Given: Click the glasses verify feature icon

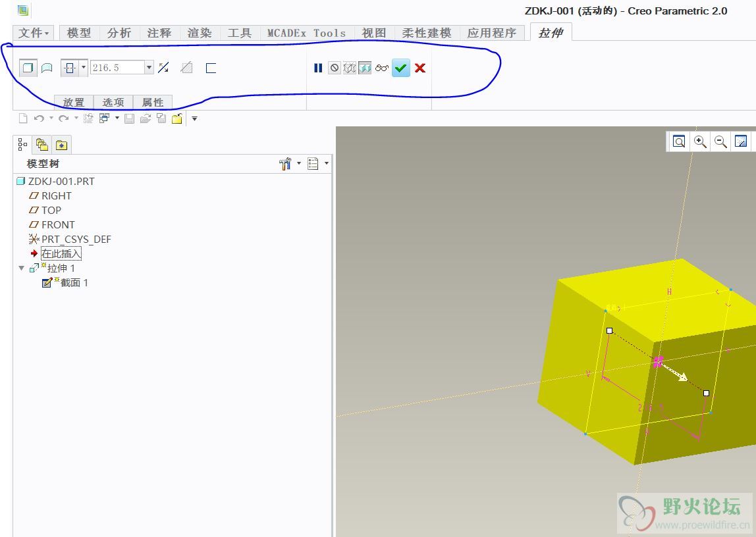Looking at the screenshot, I should click(381, 68).
